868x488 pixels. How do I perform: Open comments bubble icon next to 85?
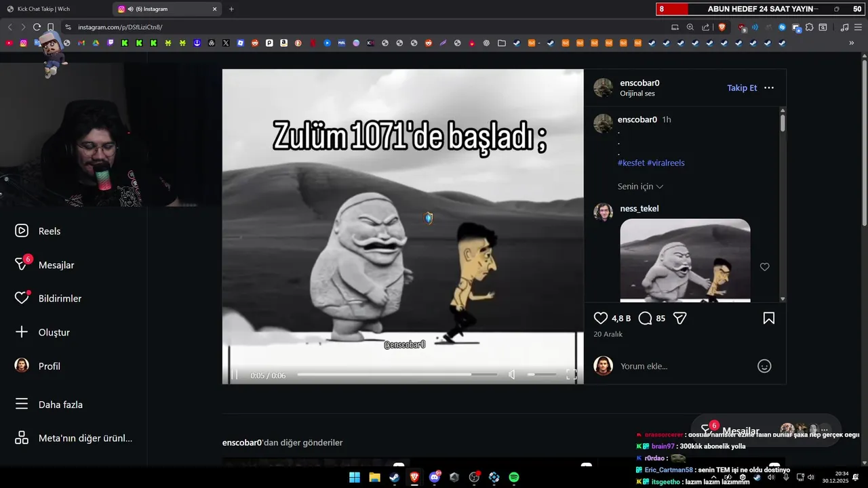click(x=646, y=318)
